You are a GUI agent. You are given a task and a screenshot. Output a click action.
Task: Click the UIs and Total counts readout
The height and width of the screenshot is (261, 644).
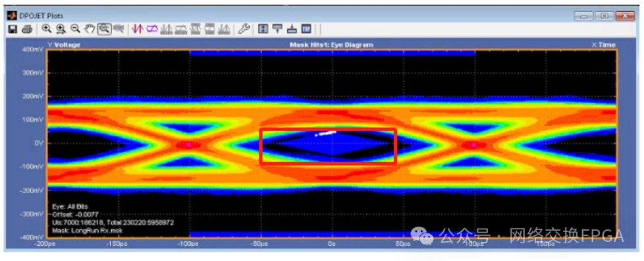coord(113,222)
